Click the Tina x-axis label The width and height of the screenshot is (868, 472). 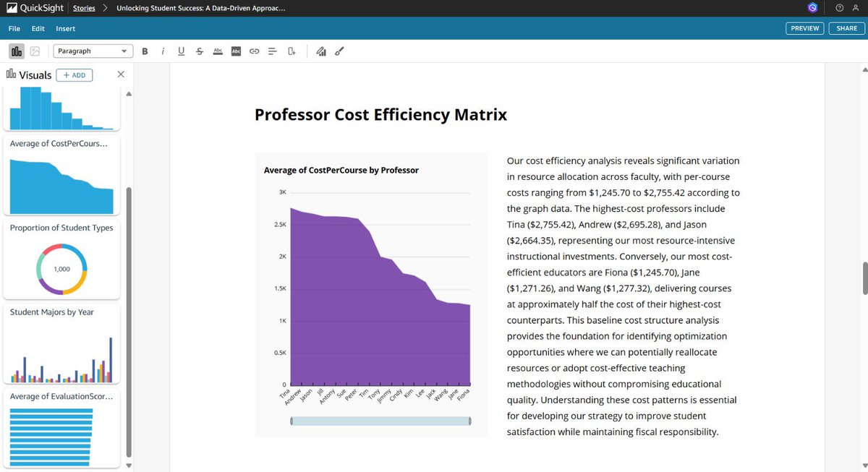(x=284, y=394)
